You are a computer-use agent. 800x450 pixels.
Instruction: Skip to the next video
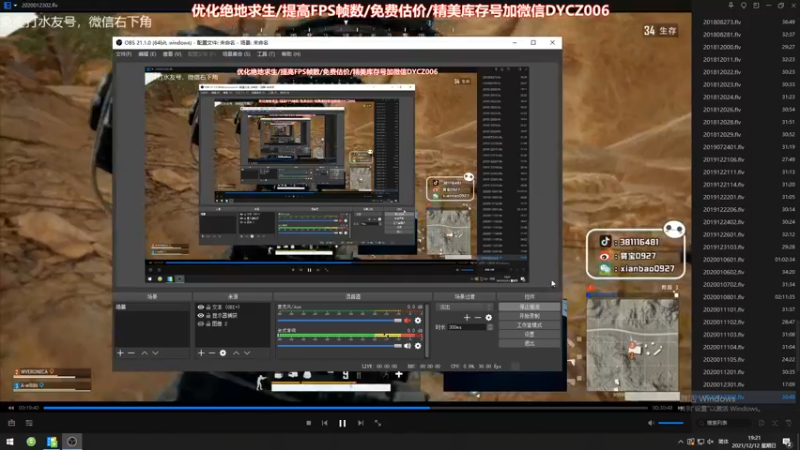[361, 423]
